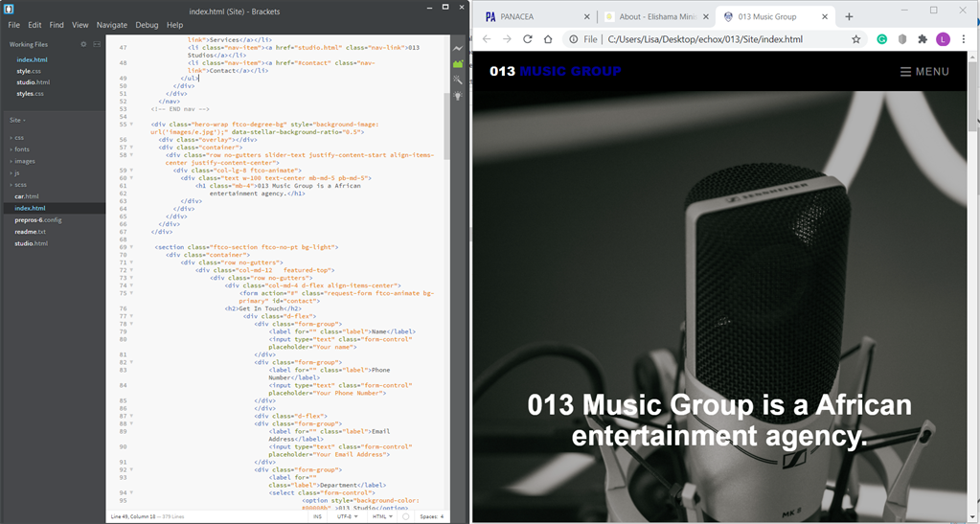Open readme.txt in file tree
This screenshot has width=980, height=524.
[x=31, y=232]
